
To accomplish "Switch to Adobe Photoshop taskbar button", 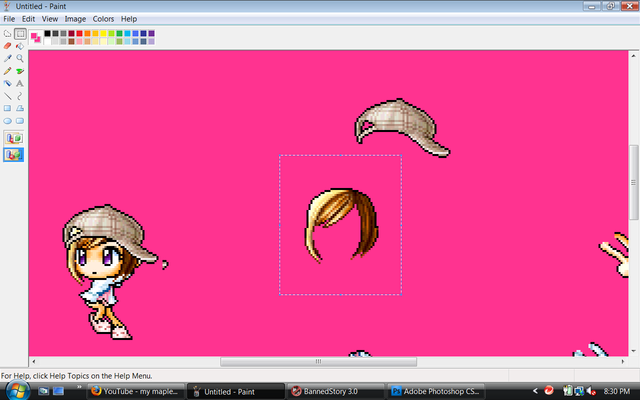I will pos(436,391).
